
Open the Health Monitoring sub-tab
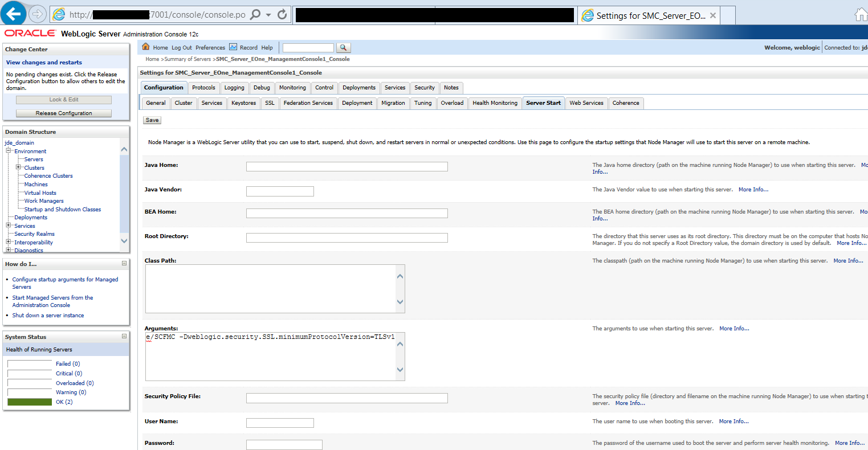pyautogui.click(x=495, y=103)
